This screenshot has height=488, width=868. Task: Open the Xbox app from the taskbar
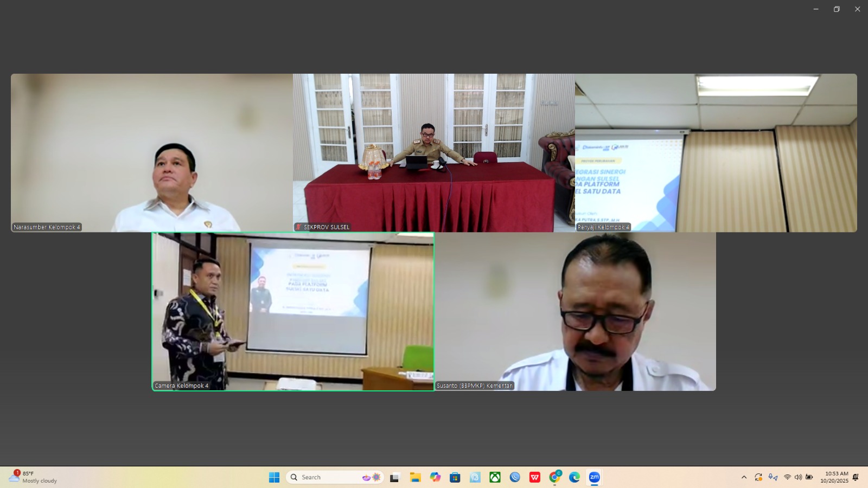point(495,477)
